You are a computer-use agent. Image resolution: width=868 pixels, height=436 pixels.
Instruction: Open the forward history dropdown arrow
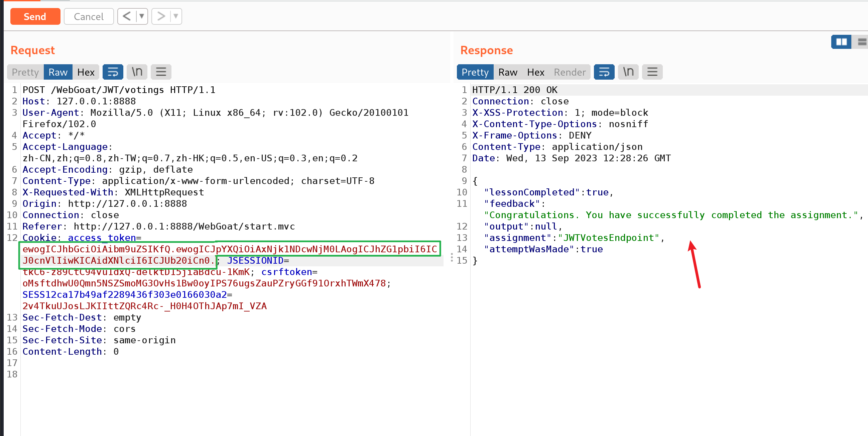click(x=176, y=16)
